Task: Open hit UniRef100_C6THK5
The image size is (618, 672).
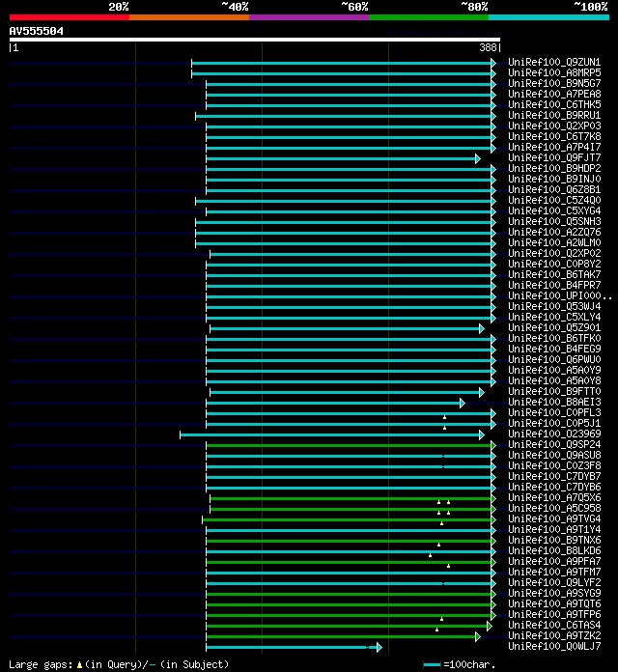Action: pyautogui.click(x=554, y=104)
